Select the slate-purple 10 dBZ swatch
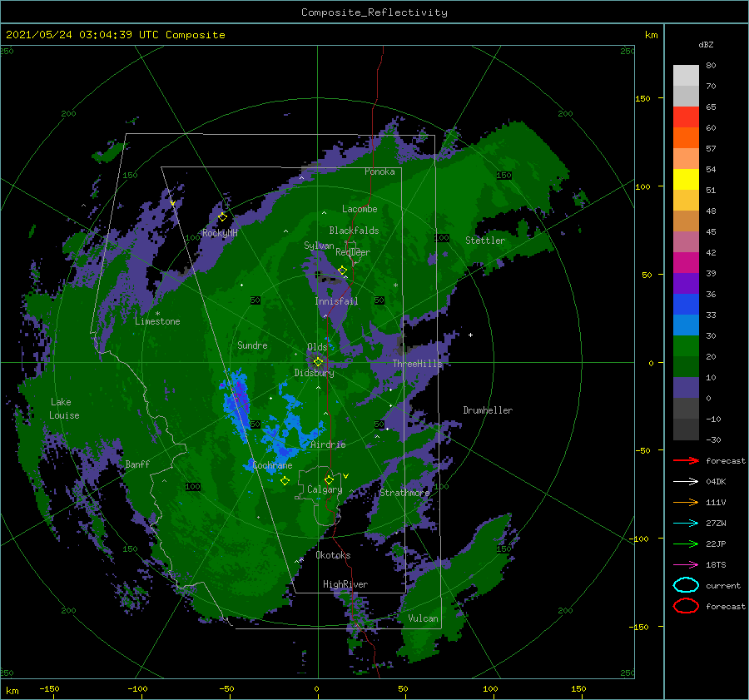The image size is (749, 700). coord(686,387)
